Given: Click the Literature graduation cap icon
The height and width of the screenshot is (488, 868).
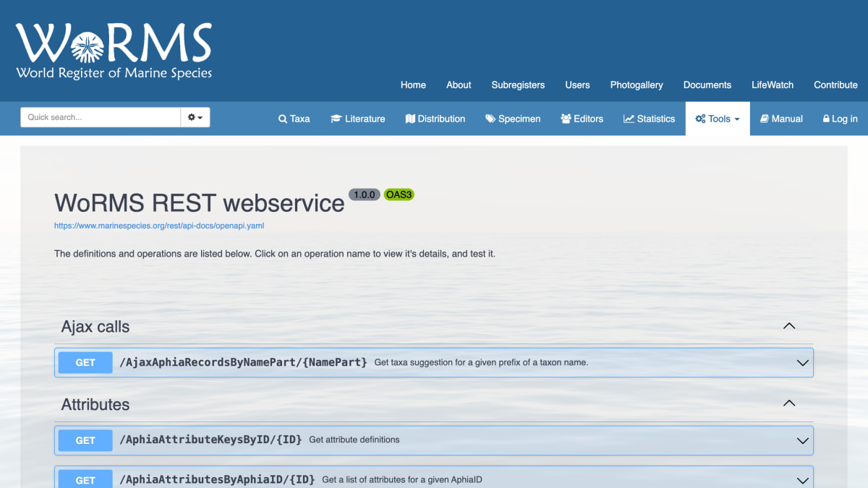Looking at the screenshot, I should point(336,119).
